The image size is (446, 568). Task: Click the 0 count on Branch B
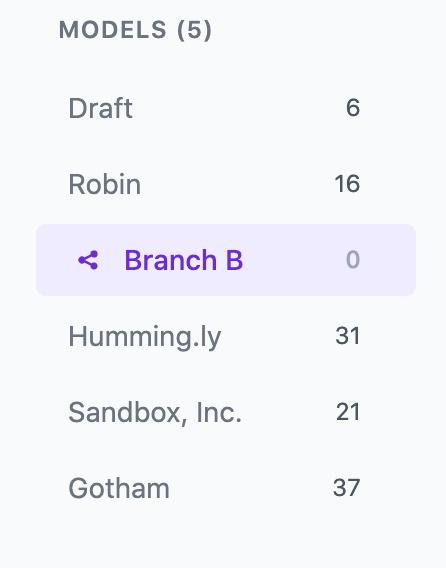(353, 260)
